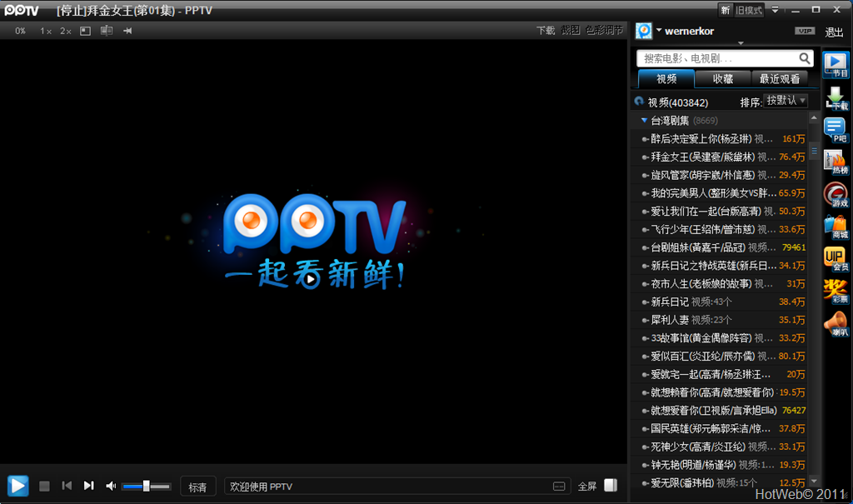
Task: Click the 0% scale option
Action: pos(20,31)
